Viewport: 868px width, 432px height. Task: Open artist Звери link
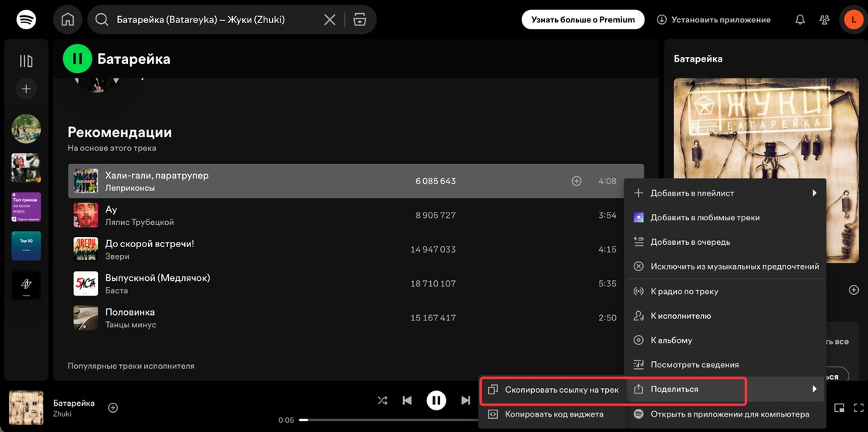(x=117, y=256)
